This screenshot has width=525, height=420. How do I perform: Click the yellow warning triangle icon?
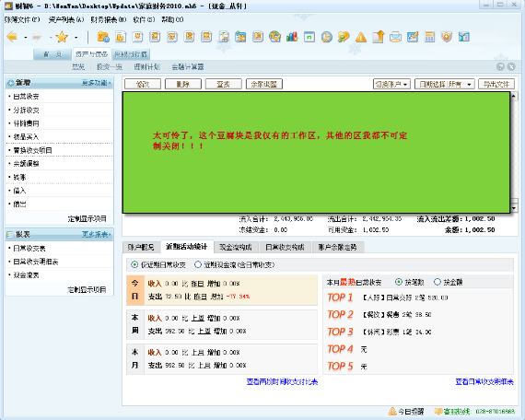(x=361, y=37)
